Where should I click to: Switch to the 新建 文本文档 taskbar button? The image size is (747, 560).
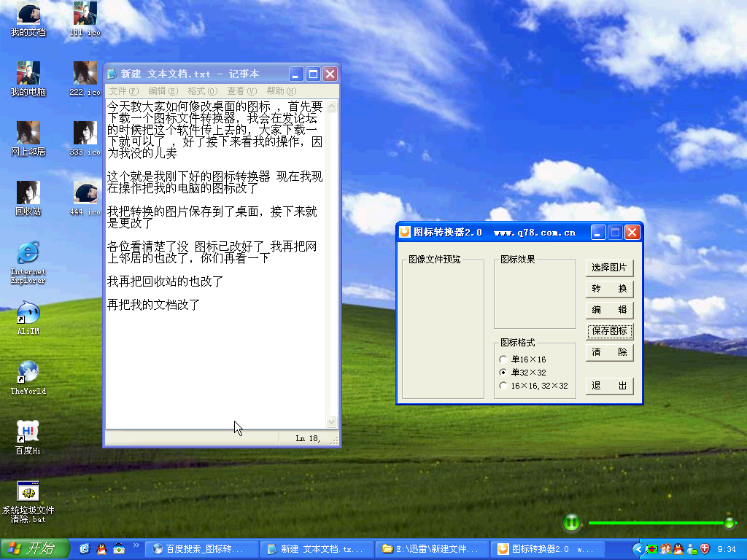click(318, 549)
